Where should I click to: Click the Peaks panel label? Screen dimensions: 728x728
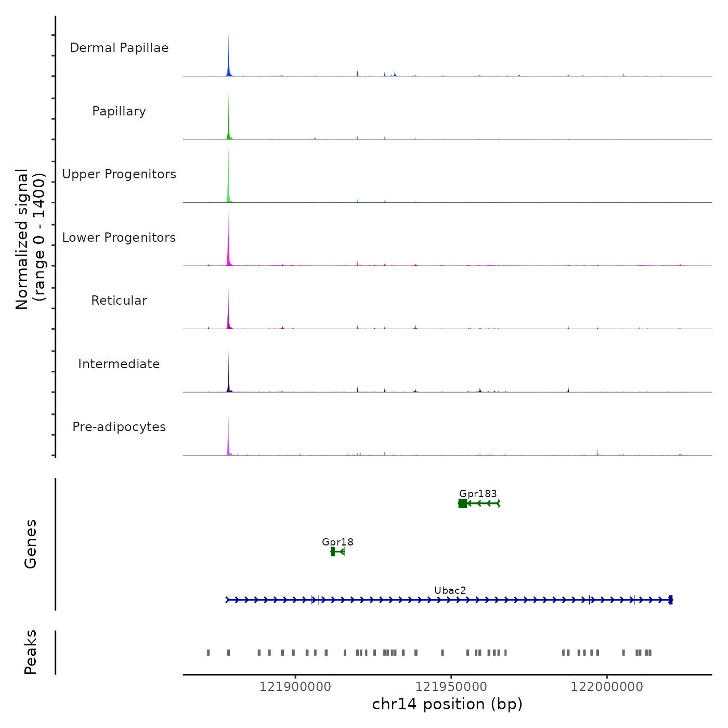click(31, 652)
